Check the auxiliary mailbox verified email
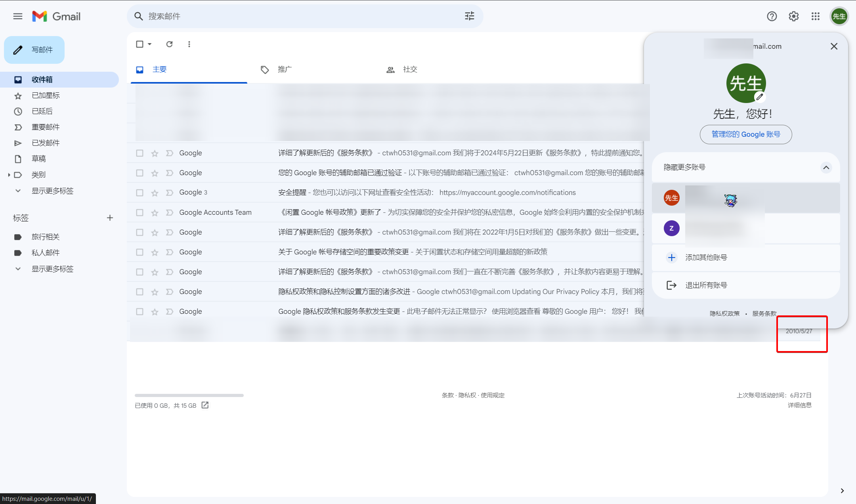The image size is (856, 504). pos(139,173)
